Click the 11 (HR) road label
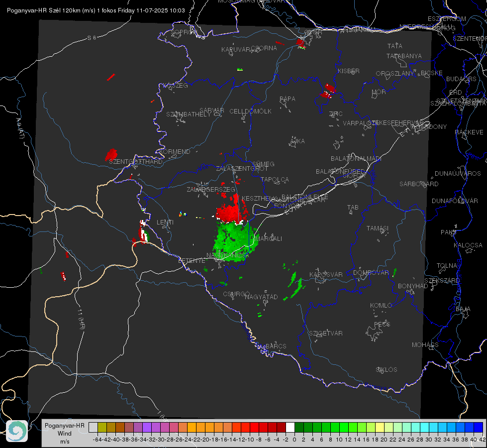The image size is (487, 448). (x=81, y=319)
